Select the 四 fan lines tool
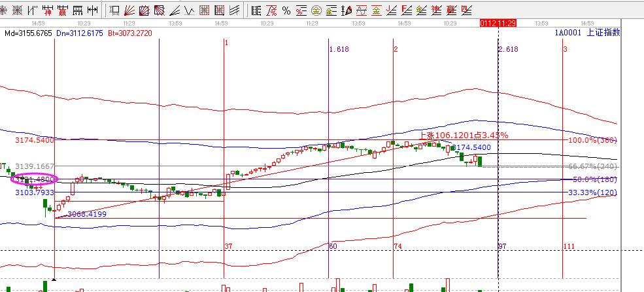This screenshot has height=292, width=644. pos(467,10)
